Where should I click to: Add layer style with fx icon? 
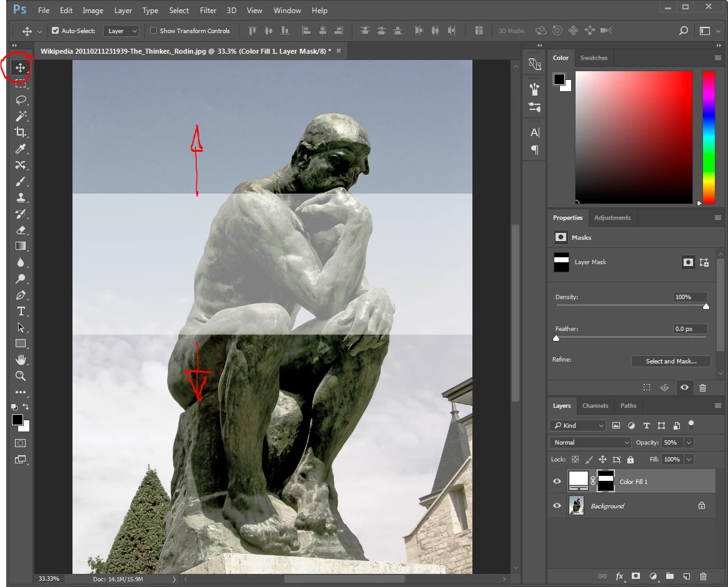[619, 576]
